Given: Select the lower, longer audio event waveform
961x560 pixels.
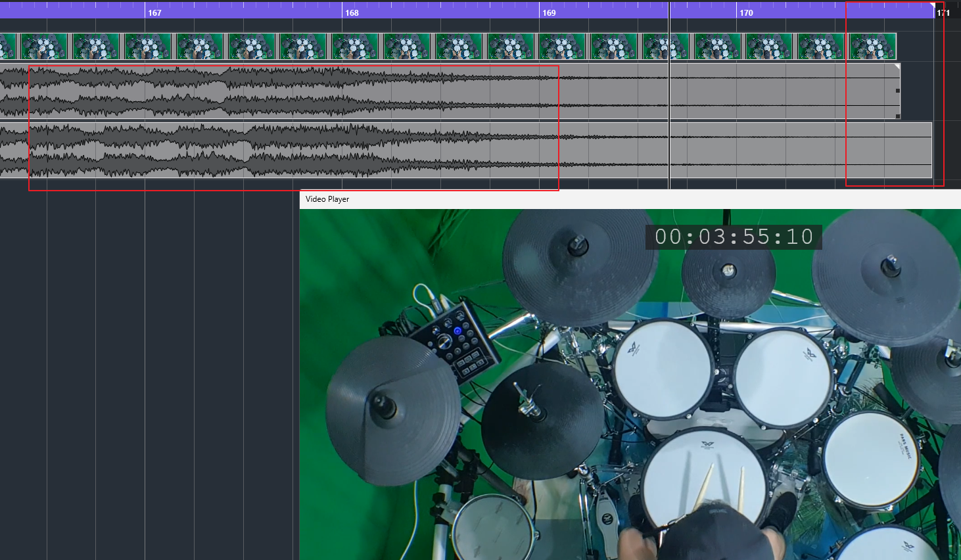Looking at the screenshot, I should 466,150.
